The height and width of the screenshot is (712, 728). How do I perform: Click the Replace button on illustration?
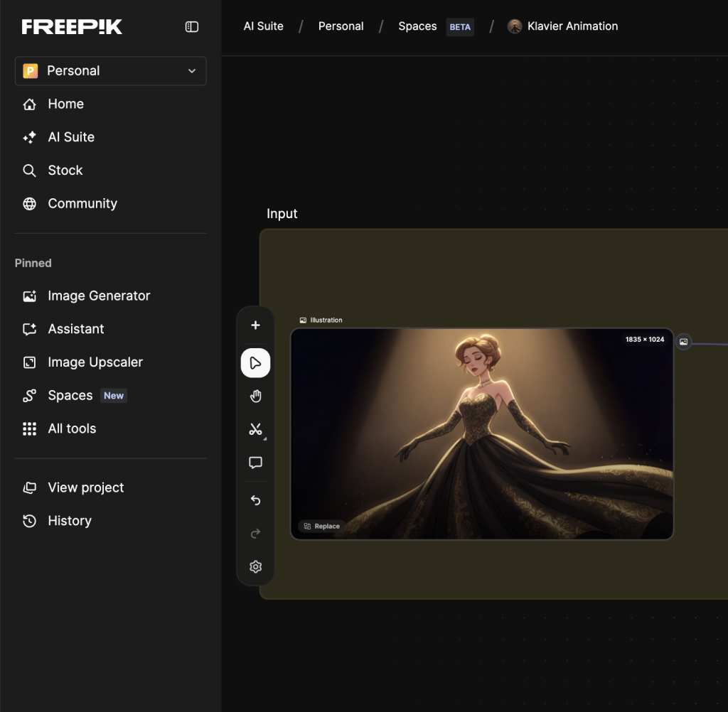click(321, 527)
